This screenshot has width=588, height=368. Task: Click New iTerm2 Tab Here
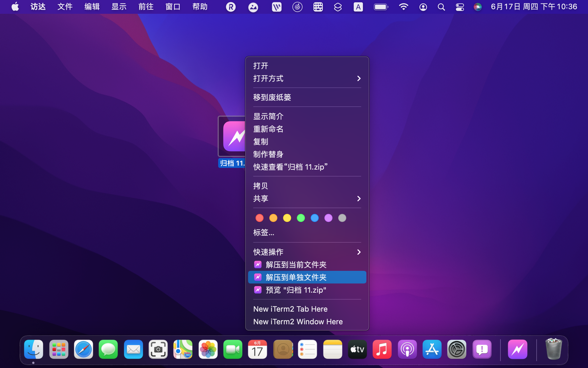pyautogui.click(x=290, y=309)
